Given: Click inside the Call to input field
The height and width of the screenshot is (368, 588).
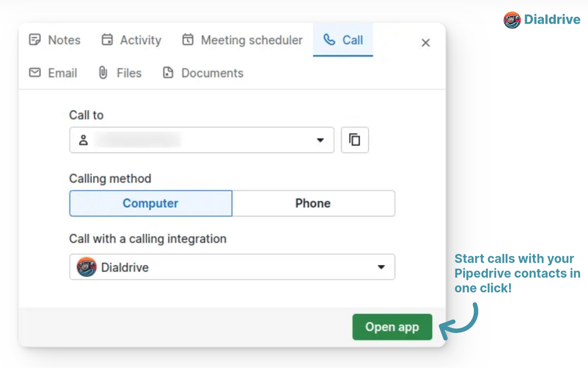Looking at the screenshot, I should click(x=196, y=140).
